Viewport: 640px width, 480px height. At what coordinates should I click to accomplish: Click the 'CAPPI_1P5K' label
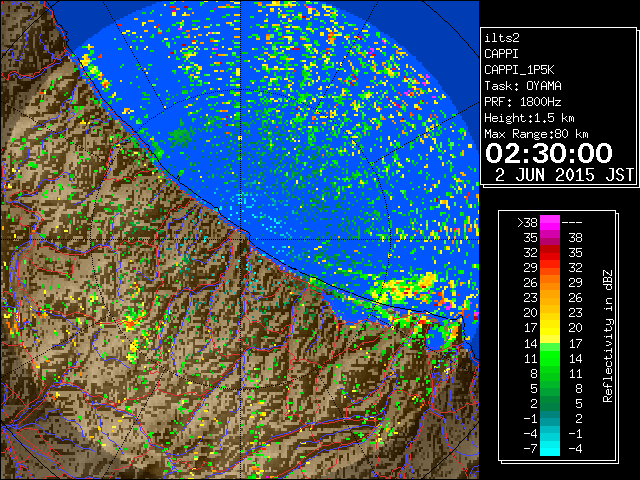519,70
